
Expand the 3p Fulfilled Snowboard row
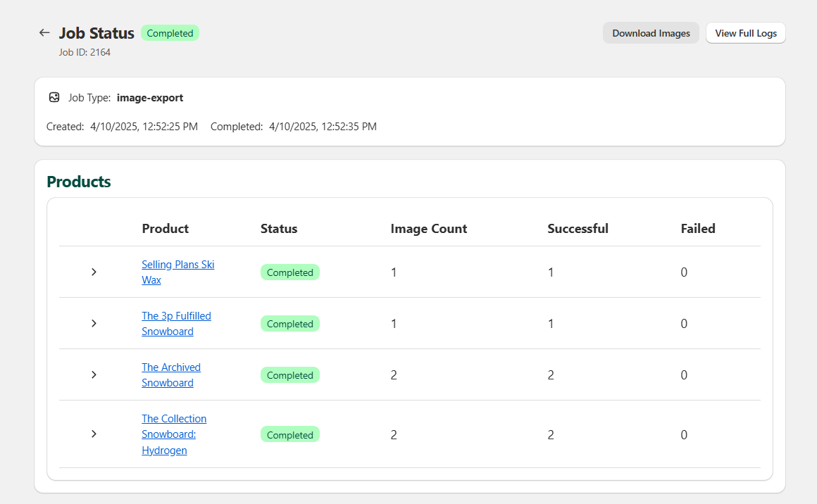tap(94, 324)
